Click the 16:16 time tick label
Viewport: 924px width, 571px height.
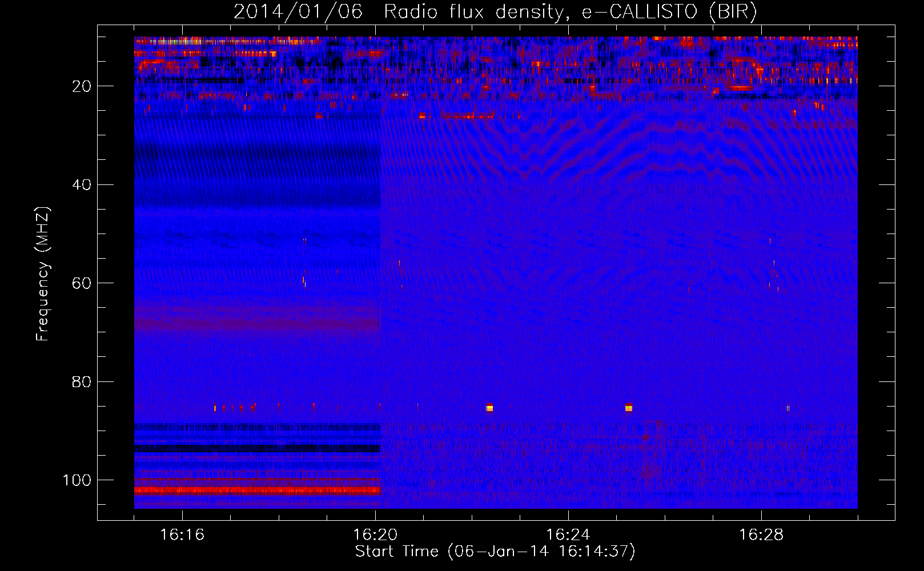(x=182, y=535)
